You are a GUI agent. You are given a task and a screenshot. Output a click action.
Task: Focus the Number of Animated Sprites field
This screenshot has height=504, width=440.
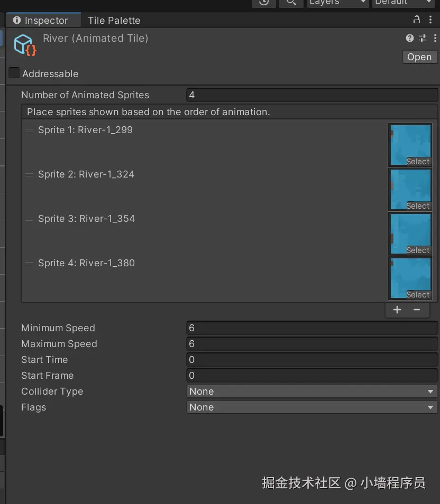(312, 95)
